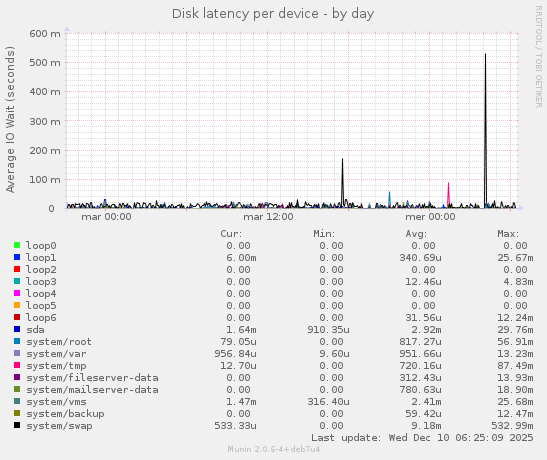The image size is (547, 460).
Task: Click the blue system/root spike on graph
Action: [389, 199]
